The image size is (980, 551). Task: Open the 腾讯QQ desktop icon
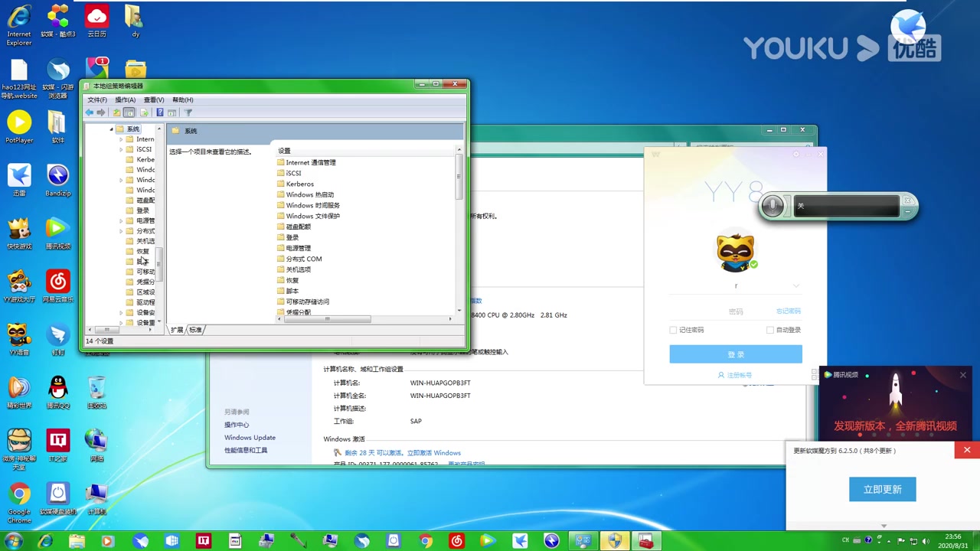(57, 393)
